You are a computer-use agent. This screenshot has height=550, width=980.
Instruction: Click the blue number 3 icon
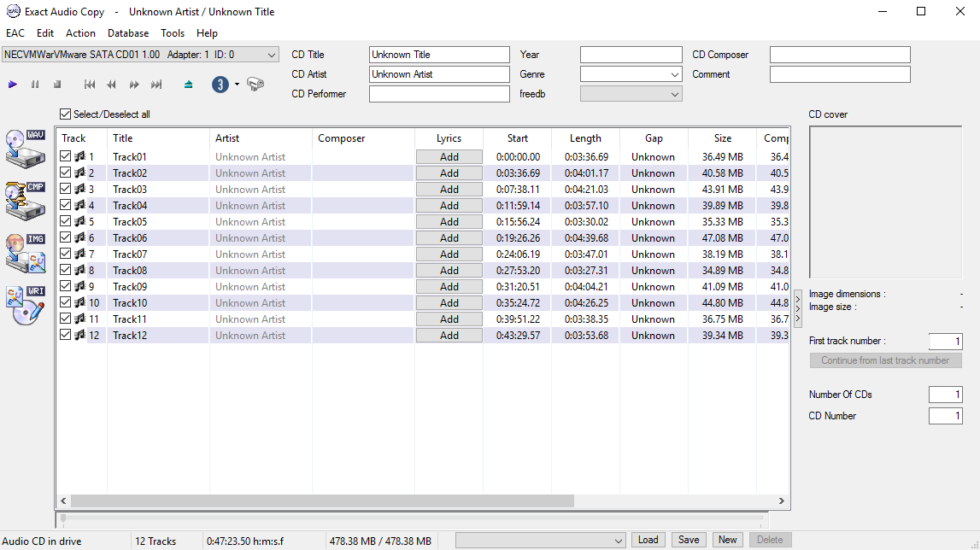click(x=220, y=84)
